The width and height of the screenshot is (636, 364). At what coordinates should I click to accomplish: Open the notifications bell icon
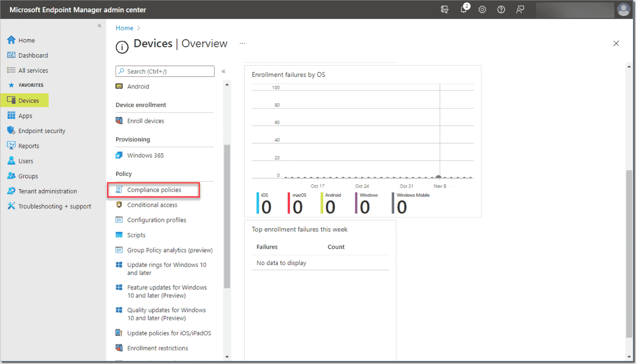464,10
